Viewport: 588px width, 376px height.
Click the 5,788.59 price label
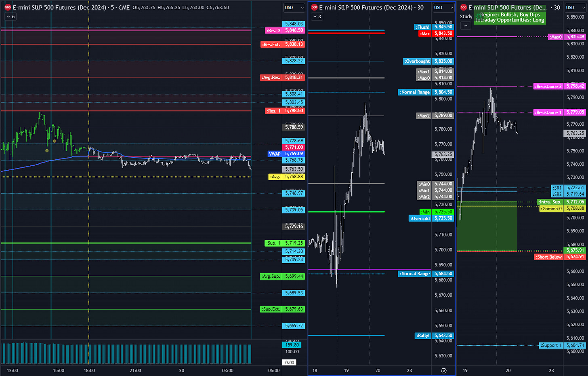[294, 127]
